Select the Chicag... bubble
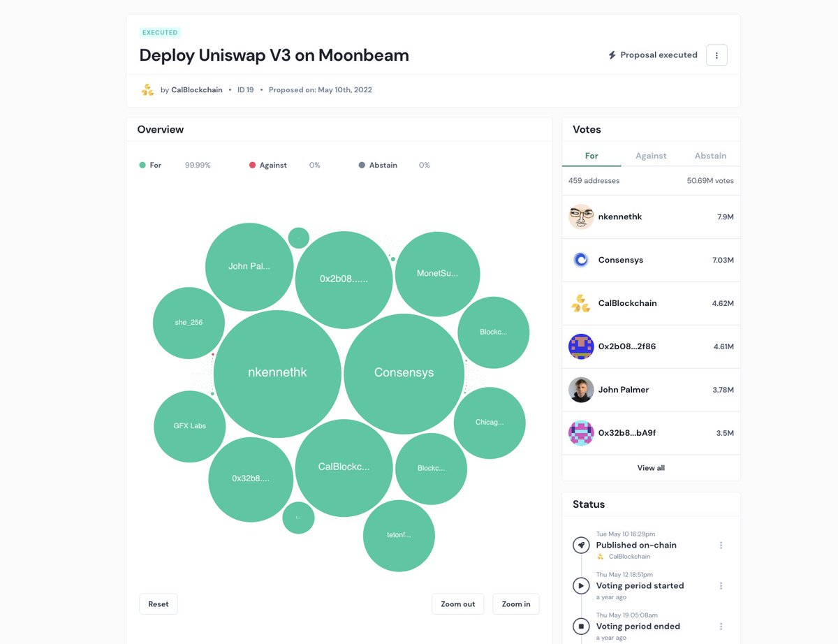Screen dimensions: 838x644 490,423
